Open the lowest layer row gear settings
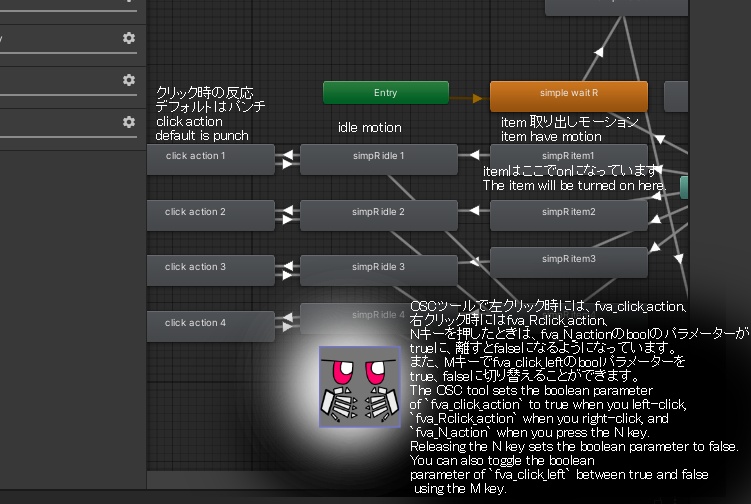The image size is (751, 504). click(128, 122)
